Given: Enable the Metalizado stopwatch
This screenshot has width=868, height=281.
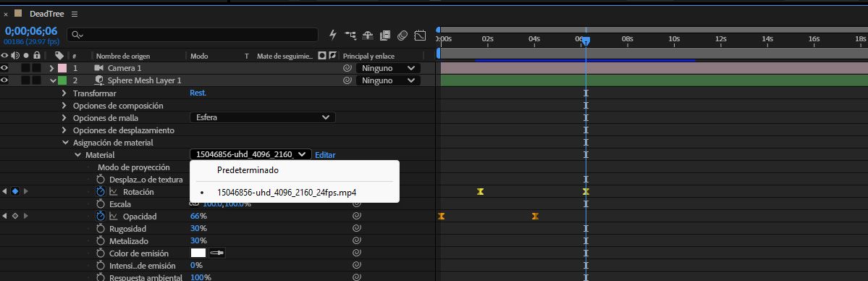Looking at the screenshot, I should pyautogui.click(x=101, y=240).
